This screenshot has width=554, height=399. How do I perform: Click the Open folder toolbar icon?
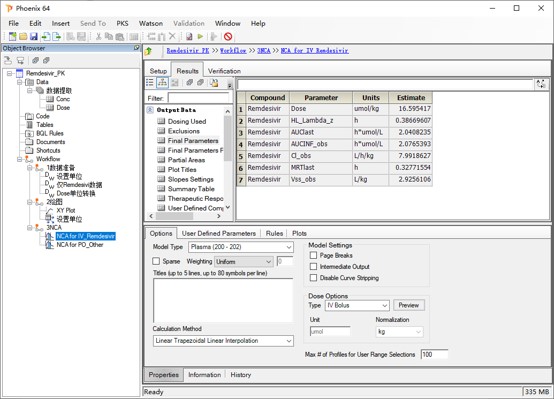click(23, 36)
